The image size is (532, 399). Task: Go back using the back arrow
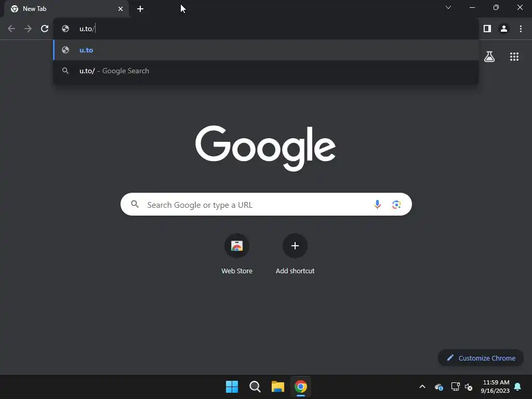pyautogui.click(x=11, y=29)
